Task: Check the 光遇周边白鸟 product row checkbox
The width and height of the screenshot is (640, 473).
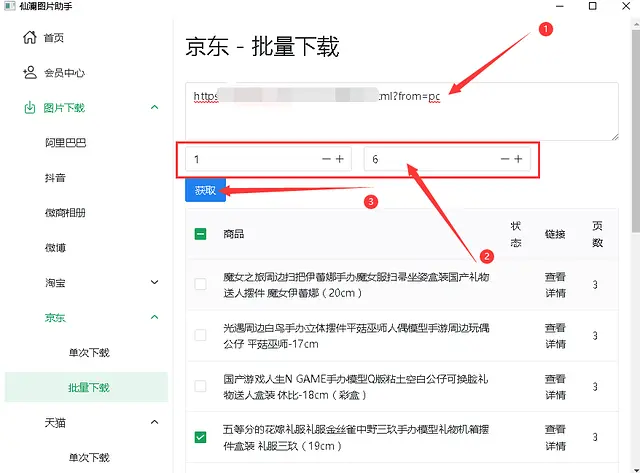Action: coord(200,335)
